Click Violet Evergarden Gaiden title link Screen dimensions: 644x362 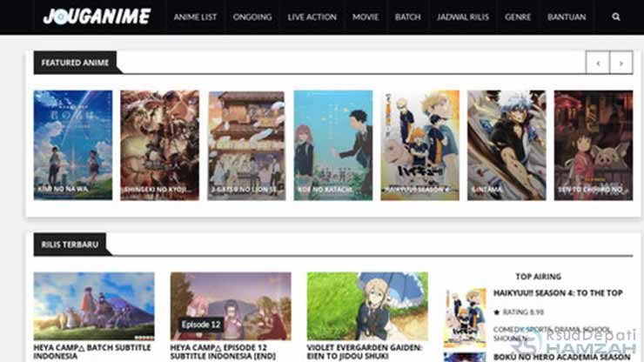click(365, 352)
